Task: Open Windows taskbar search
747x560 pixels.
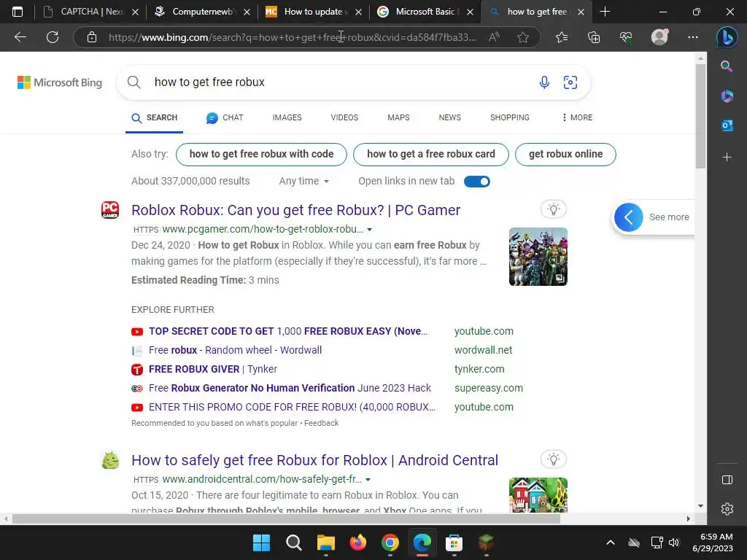Action: pos(293,542)
